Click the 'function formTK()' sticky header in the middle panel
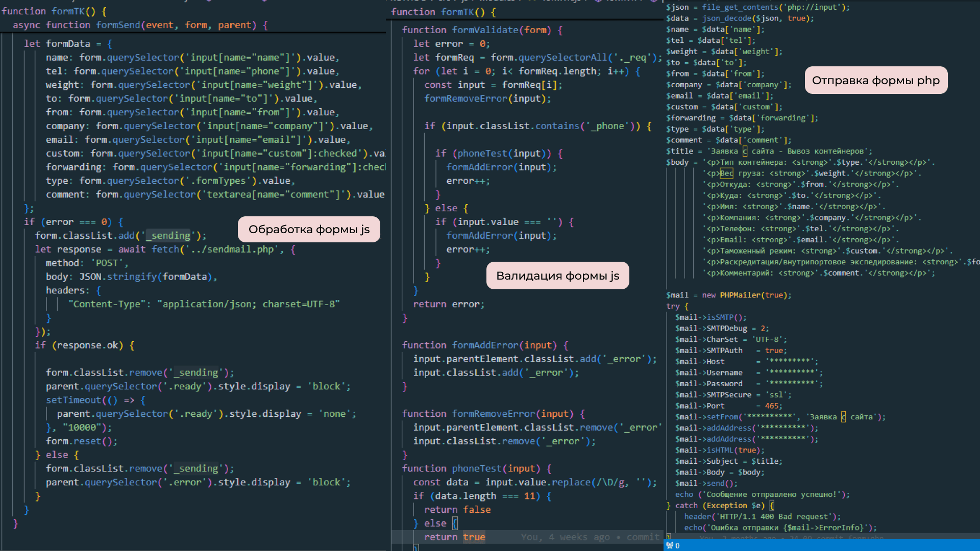 coord(444,12)
